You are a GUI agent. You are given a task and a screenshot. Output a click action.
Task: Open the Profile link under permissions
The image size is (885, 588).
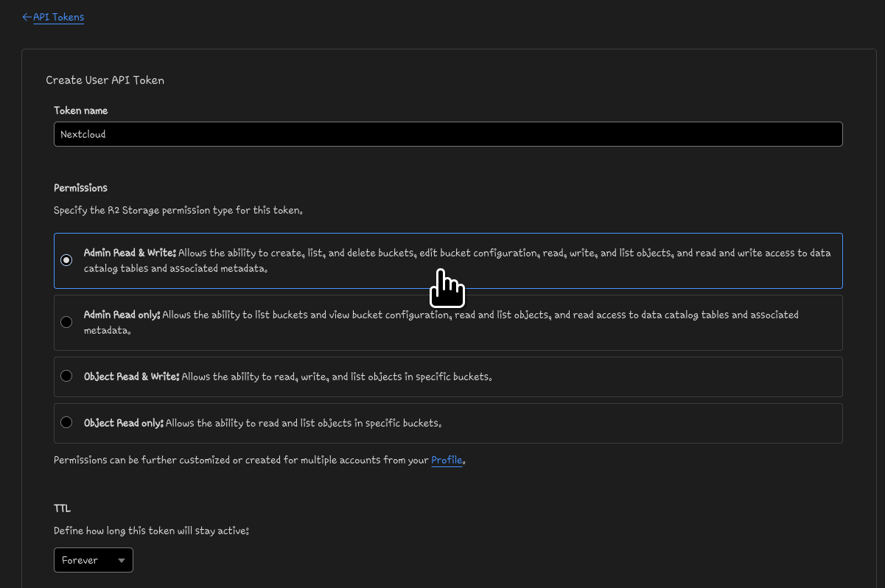[447, 460]
